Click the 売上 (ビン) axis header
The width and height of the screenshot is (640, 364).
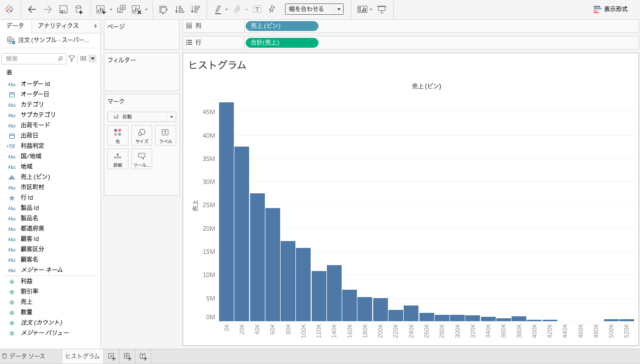click(x=426, y=86)
